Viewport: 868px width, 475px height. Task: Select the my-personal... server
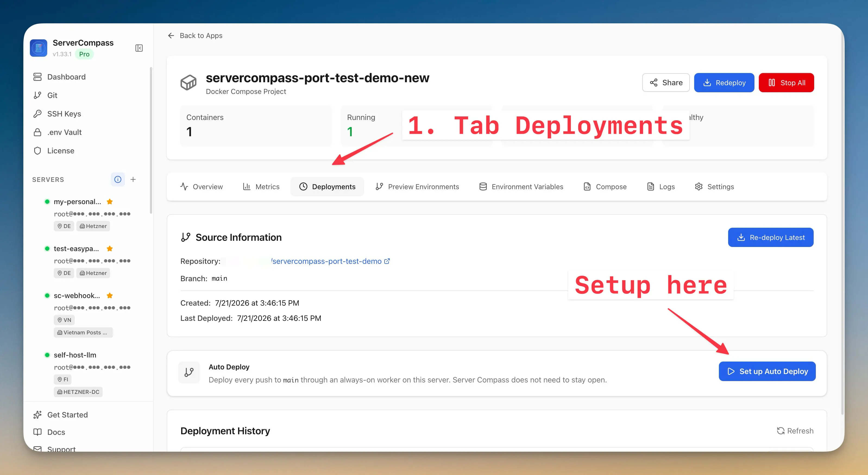77,202
